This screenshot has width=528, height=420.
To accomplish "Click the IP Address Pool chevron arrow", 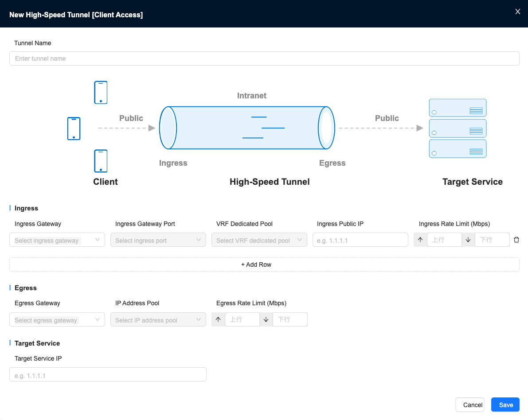I will [198, 320].
